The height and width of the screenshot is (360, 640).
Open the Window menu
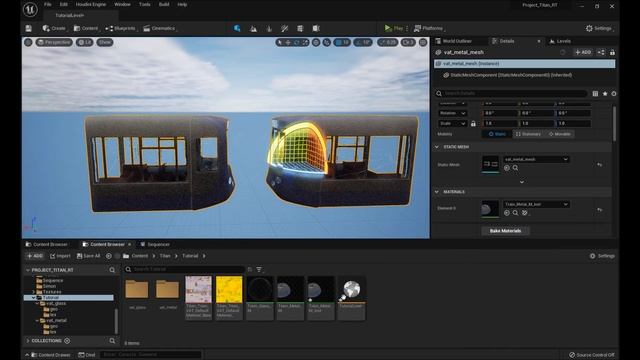coord(122,4)
